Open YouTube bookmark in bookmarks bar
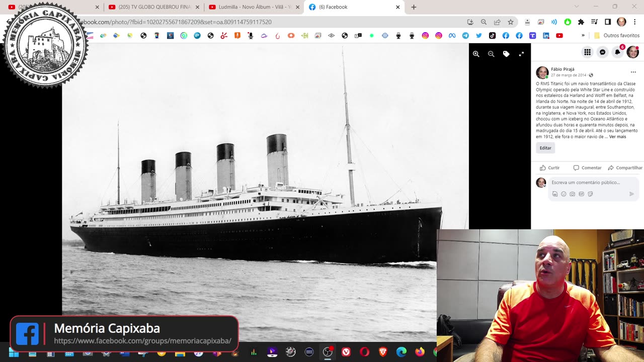644x362 pixels. pyautogui.click(x=559, y=36)
